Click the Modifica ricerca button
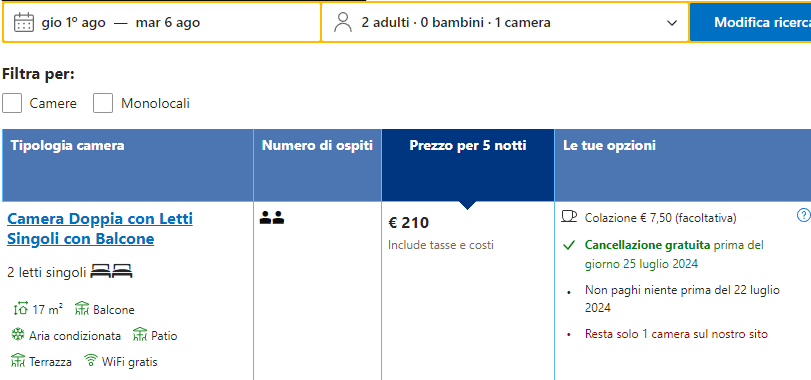The width and height of the screenshot is (811, 380). click(750, 22)
